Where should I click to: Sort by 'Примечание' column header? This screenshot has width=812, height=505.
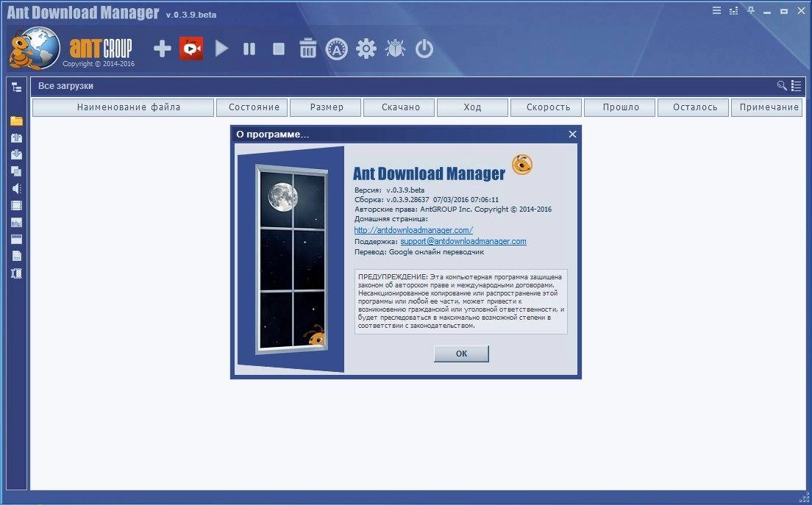[x=767, y=107]
